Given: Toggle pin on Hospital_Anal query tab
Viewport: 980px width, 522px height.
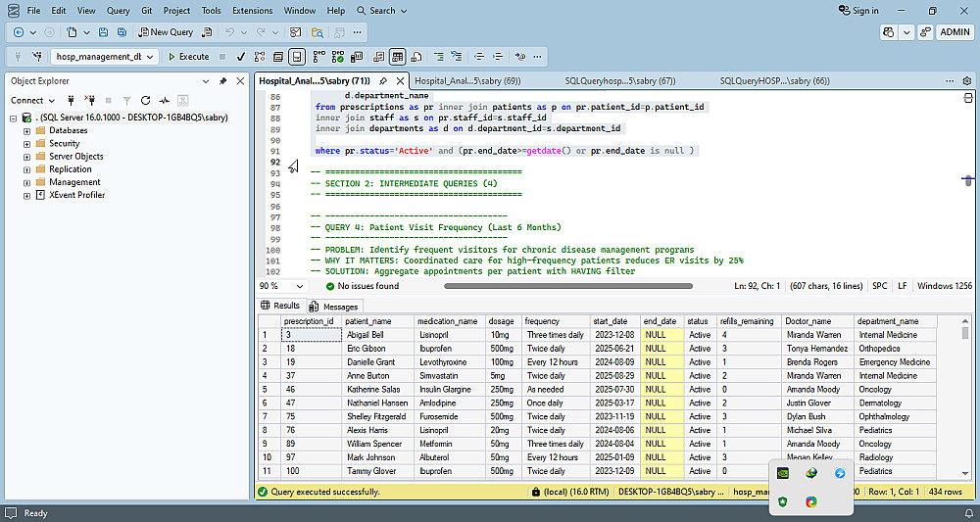Looking at the screenshot, I should pyautogui.click(x=383, y=80).
